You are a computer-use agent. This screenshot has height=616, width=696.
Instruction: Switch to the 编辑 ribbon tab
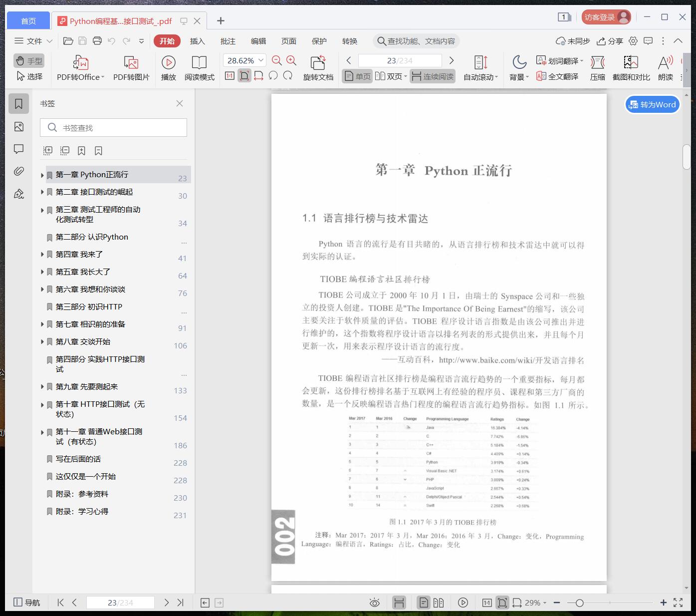click(258, 41)
